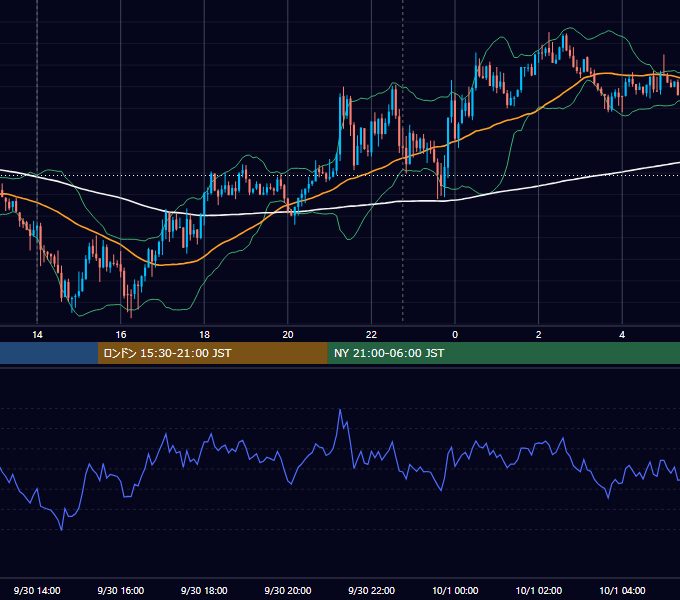Click the 10/1 02:00 time label

[x=539, y=590]
